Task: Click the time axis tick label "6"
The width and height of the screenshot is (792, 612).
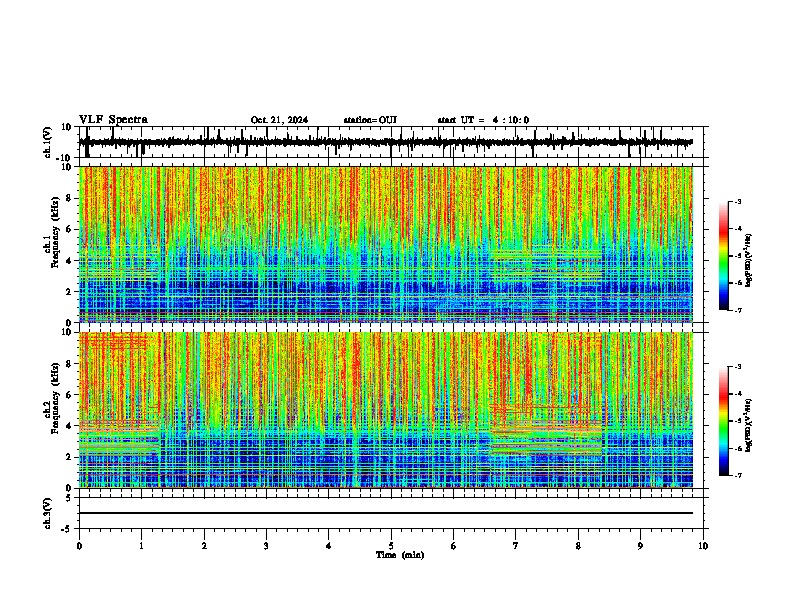Action: pyautogui.click(x=454, y=546)
